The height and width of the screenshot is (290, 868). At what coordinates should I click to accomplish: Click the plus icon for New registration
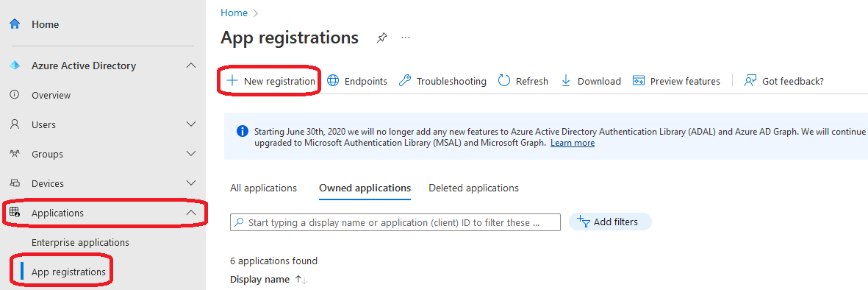[232, 81]
